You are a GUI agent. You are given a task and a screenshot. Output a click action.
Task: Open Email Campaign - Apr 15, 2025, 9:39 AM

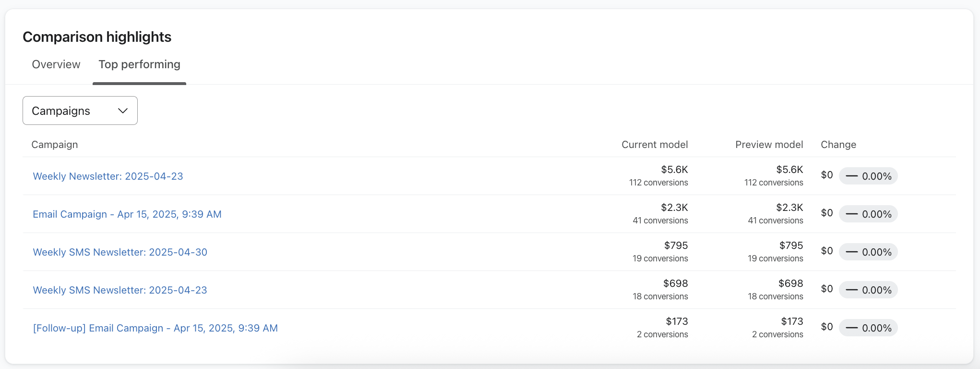[x=127, y=214]
